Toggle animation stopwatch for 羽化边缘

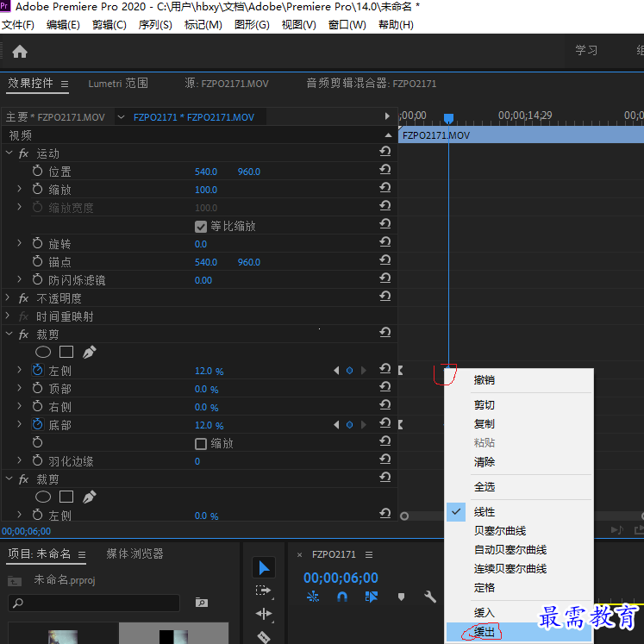coord(37,460)
